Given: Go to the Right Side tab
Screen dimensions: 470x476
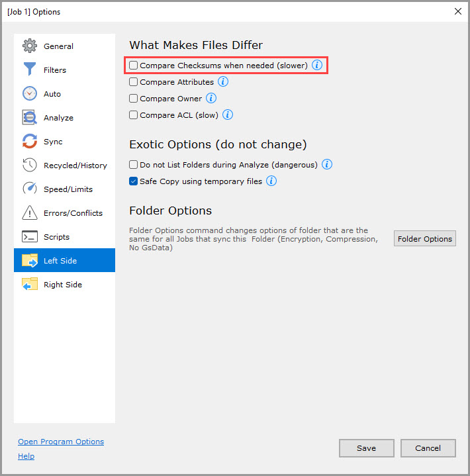Looking at the screenshot, I should click(x=64, y=285).
